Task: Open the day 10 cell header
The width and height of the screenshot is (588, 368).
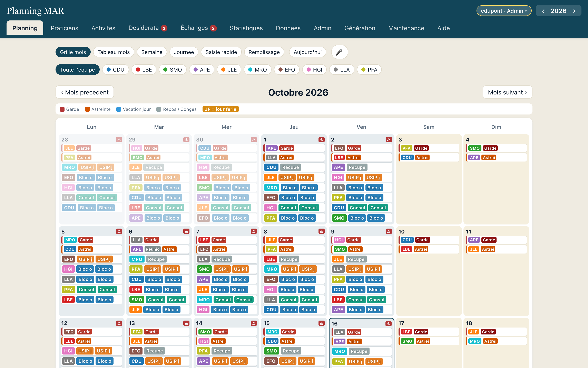Action: [x=429, y=231]
